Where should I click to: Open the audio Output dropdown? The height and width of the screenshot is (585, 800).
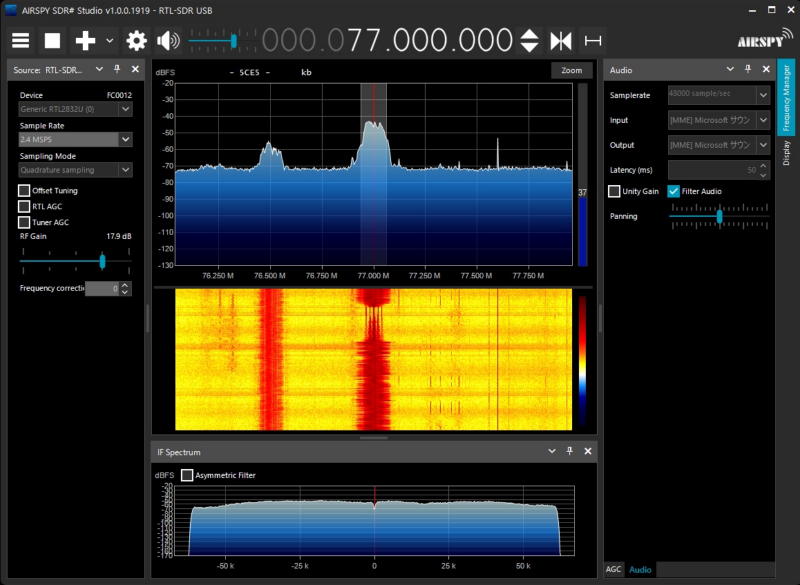pyautogui.click(x=719, y=145)
